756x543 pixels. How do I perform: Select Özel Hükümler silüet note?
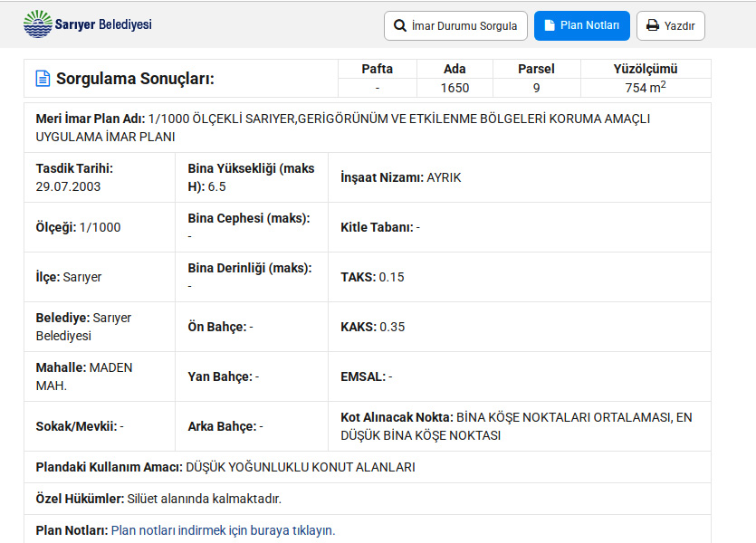pos(204,499)
